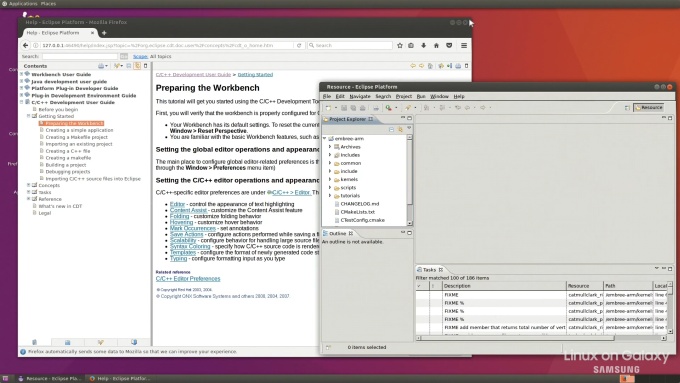The width and height of the screenshot is (680, 383).
Task: Bookmark this page with the star icon
Action: pos(399,45)
